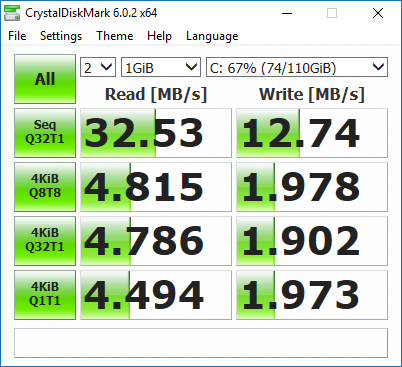Expand the test count dropdown showing 2
Screen dimensions: 402x367
[98, 67]
